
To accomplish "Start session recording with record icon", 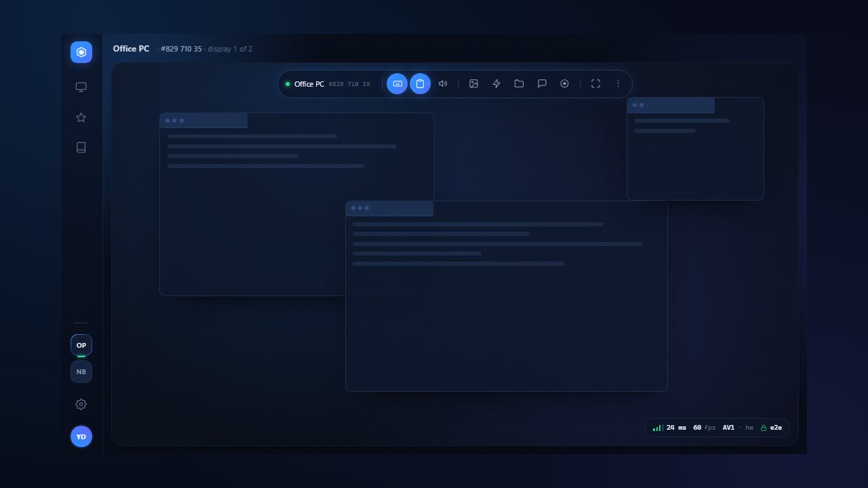I will point(564,84).
